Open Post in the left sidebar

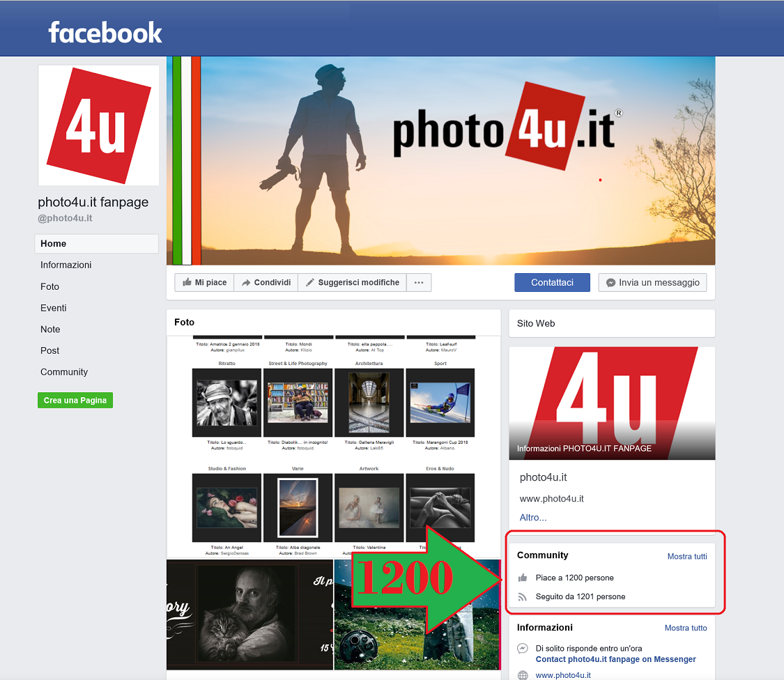50,350
